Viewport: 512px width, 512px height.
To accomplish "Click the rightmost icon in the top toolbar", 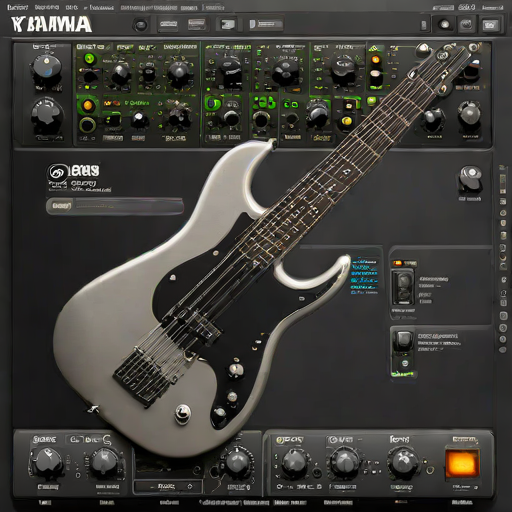I will point(490,25).
